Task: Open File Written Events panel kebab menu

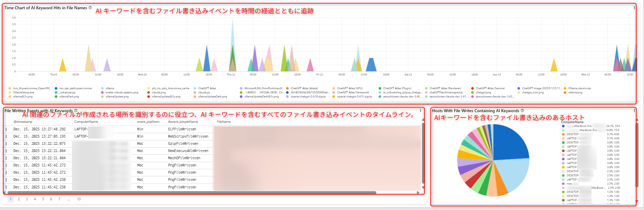Action: point(421,111)
